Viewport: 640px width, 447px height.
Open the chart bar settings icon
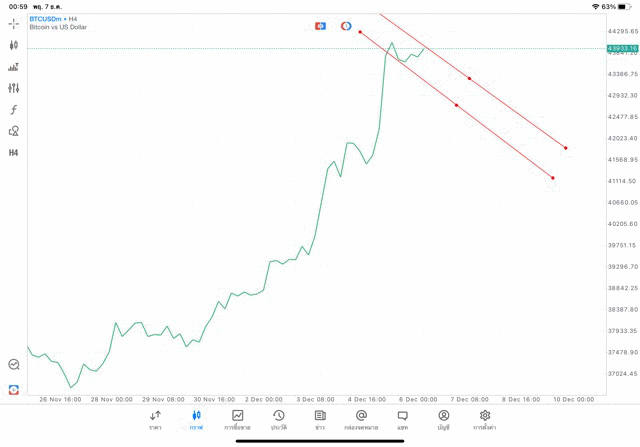14,67
